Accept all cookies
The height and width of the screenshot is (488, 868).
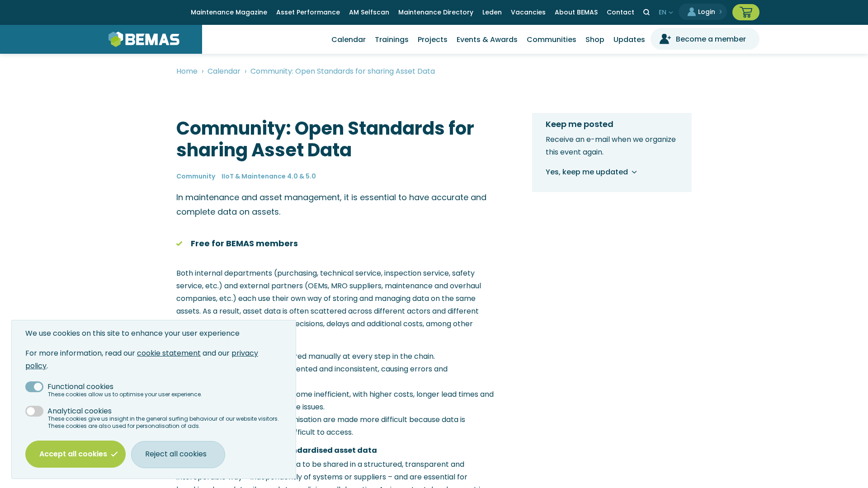(75, 454)
